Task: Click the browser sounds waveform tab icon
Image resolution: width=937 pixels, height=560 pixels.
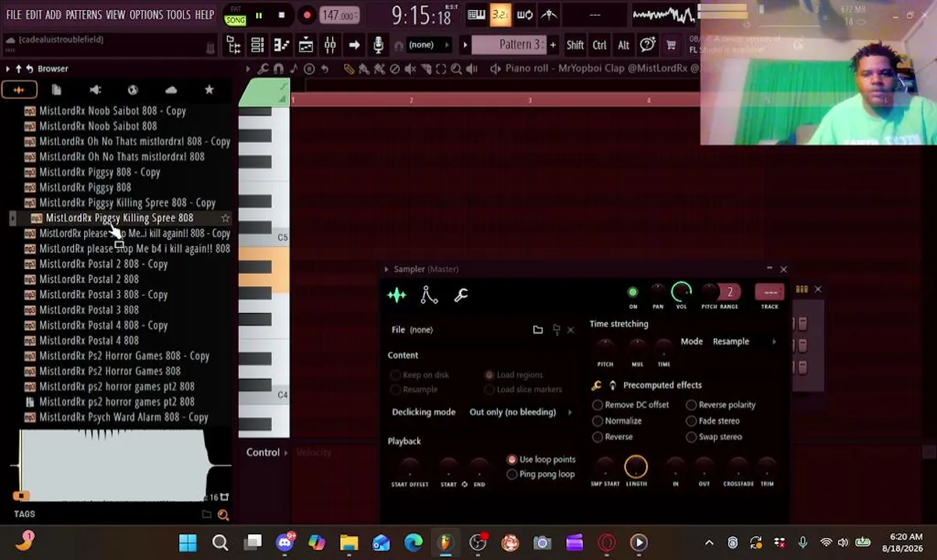Action: [x=19, y=90]
